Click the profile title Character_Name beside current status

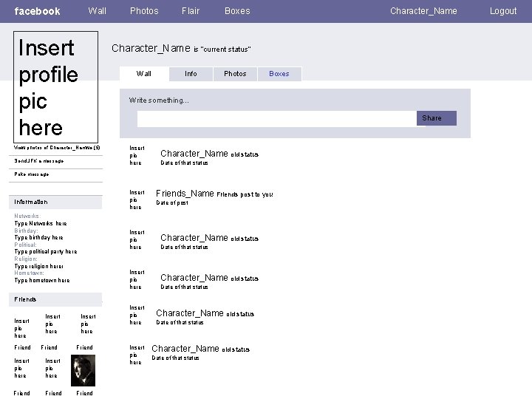(x=151, y=49)
